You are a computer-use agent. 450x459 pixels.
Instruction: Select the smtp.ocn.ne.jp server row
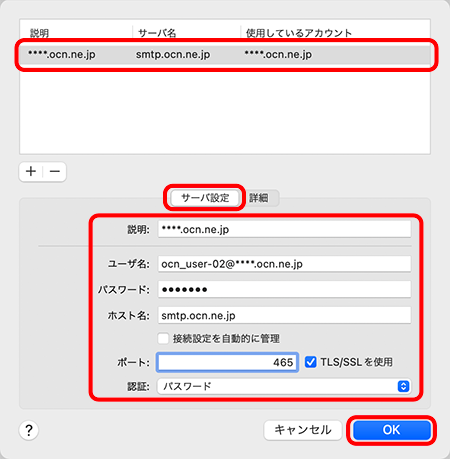coord(225,54)
